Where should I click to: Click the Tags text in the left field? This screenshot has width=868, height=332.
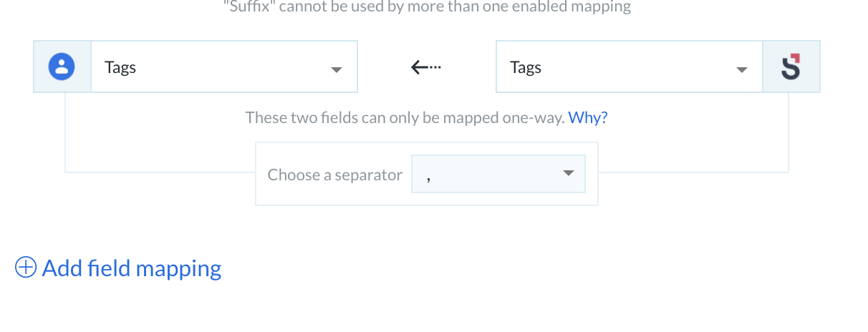coord(120,67)
